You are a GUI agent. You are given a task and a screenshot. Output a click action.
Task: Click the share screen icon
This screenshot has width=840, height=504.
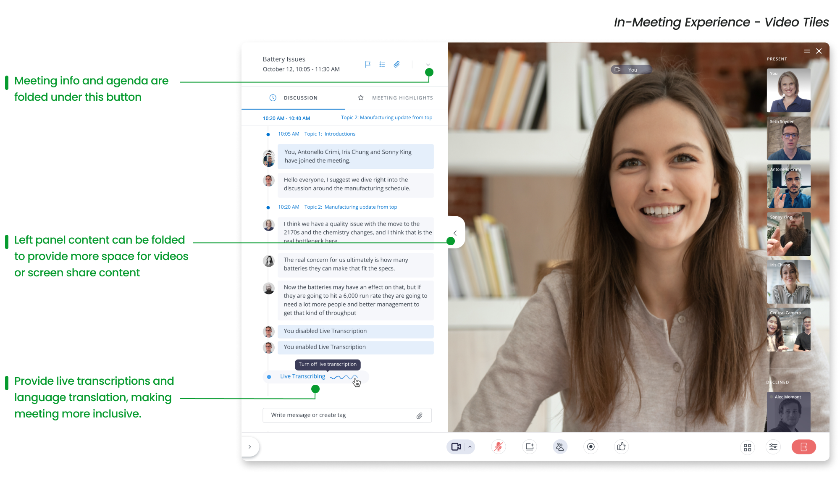coord(530,447)
